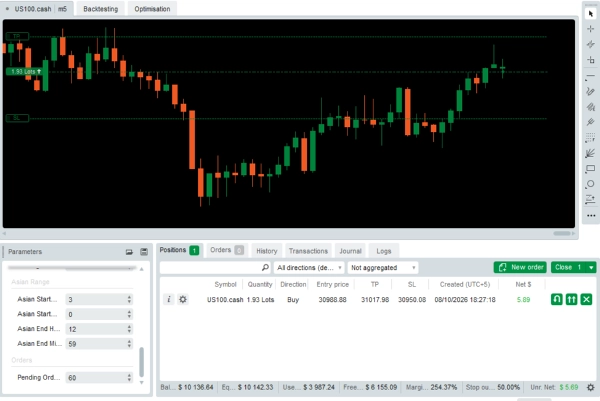Activate the crosshair tool
The image size is (600, 401).
point(590,29)
